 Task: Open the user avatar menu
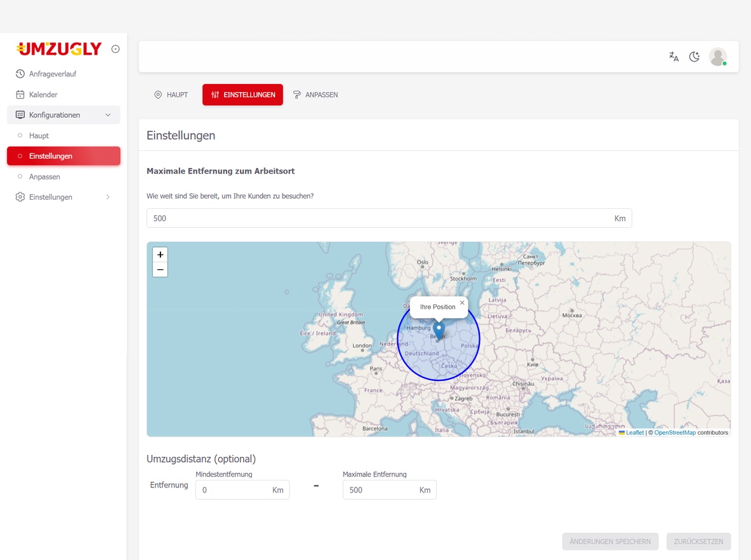click(718, 57)
